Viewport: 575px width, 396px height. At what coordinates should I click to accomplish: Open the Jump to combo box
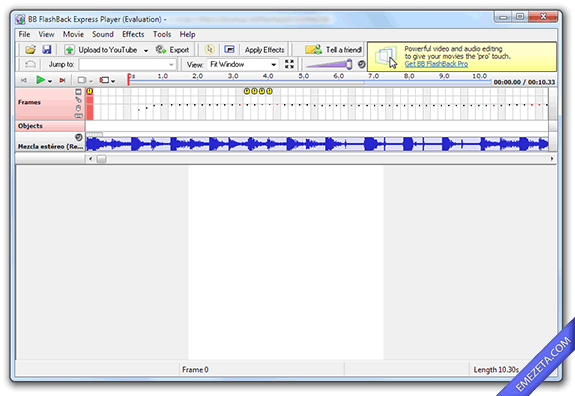click(127, 65)
